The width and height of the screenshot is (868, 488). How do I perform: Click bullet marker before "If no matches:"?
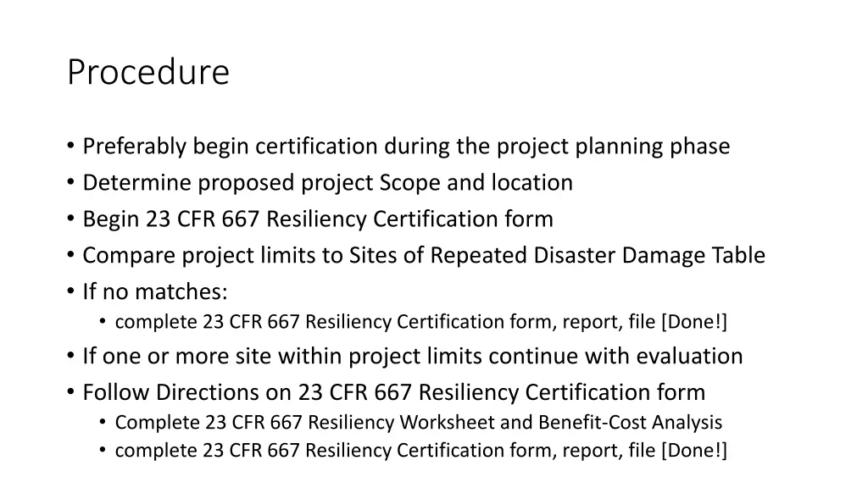[x=70, y=291]
